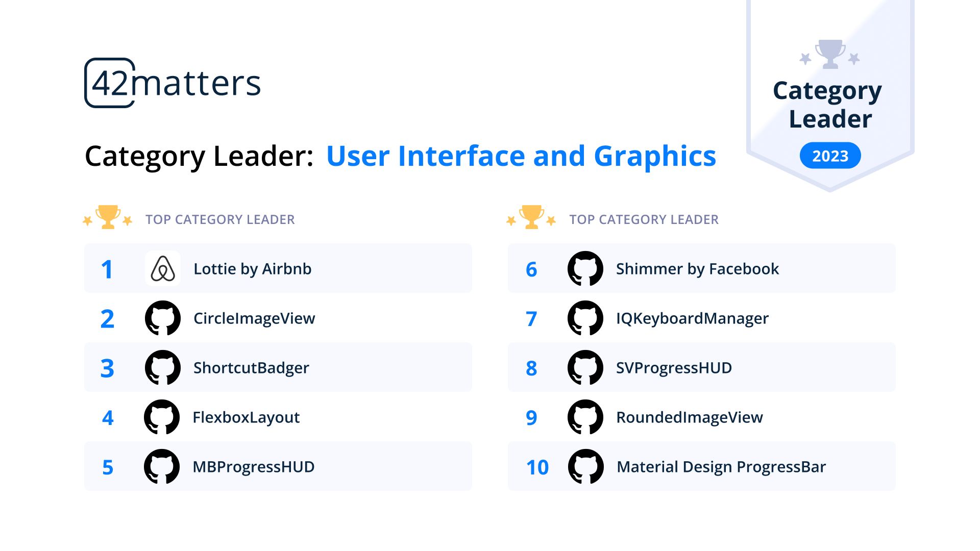The height and width of the screenshot is (551, 980).
Task: Click the gold trophy above the left list
Action: click(x=108, y=217)
